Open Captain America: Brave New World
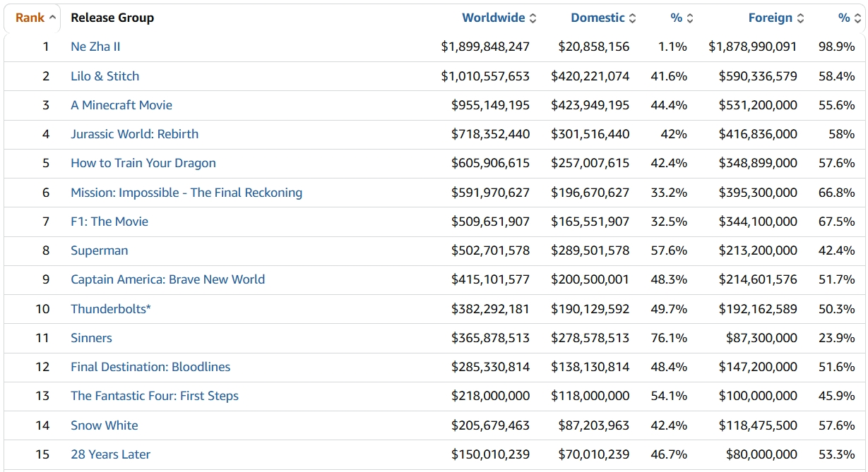This screenshot has height=472, width=868. pos(168,279)
